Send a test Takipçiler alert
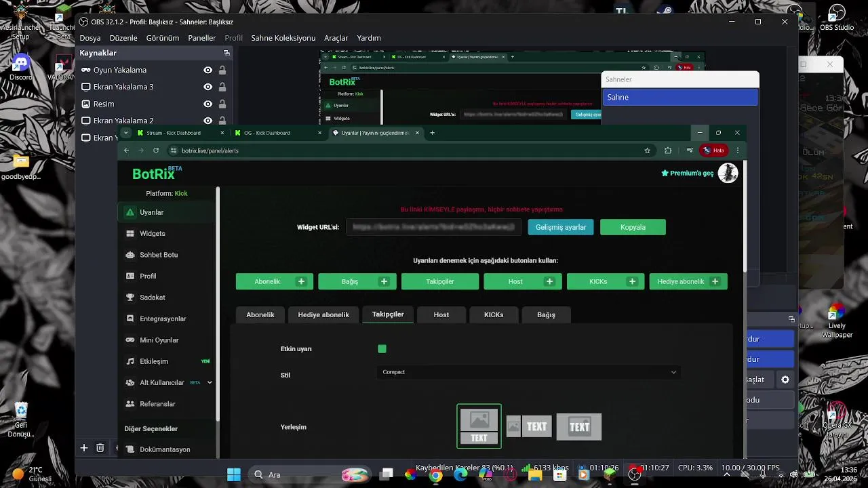868x488 pixels. (440, 281)
